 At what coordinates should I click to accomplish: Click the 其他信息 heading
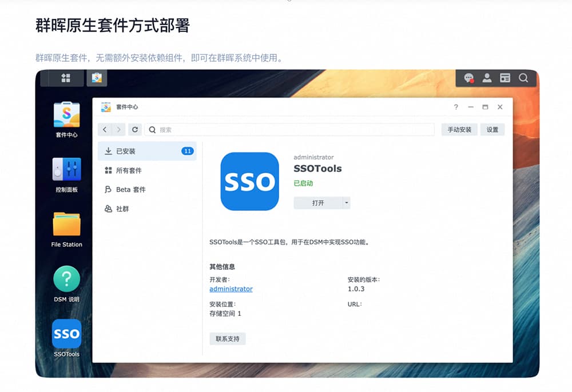click(x=222, y=267)
